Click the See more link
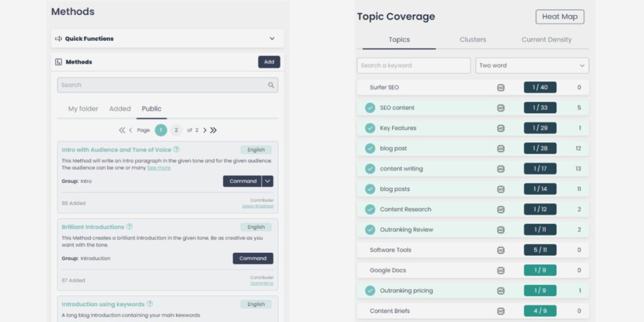Image resolution: width=644 pixels, height=322 pixels. point(159,168)
